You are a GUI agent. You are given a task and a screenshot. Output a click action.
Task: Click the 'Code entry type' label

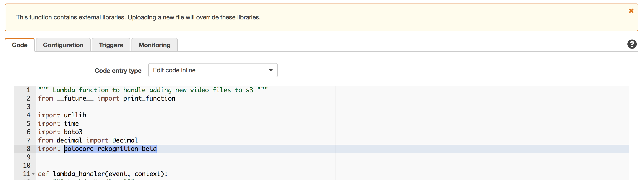tap(118, 71)
